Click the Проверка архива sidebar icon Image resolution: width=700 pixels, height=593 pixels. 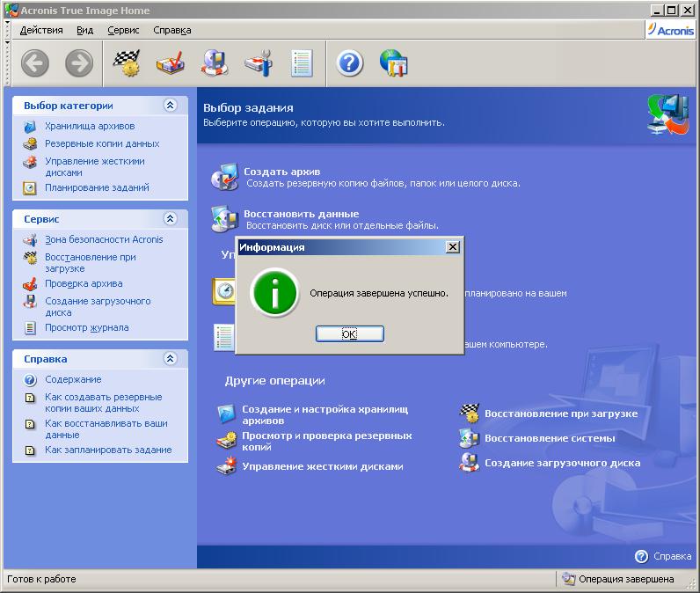click(30, 284)
